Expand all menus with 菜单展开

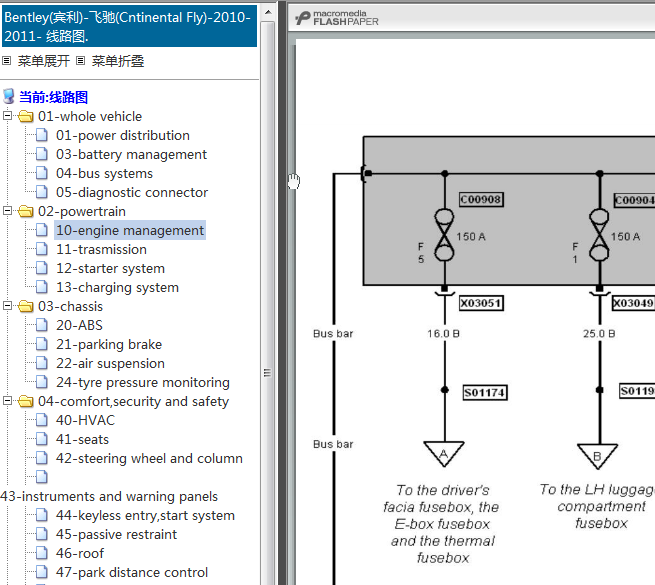pos(43,61)
